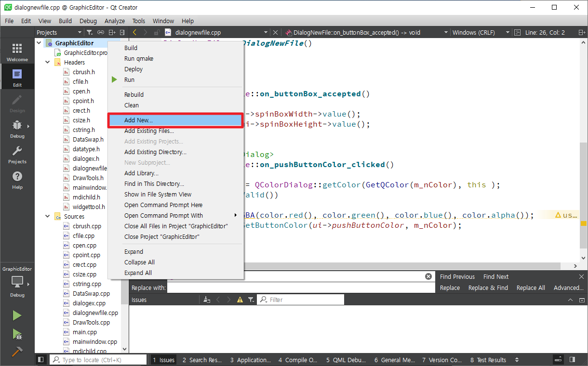The image size is (588, 366).
Task: Choose Rebuild from the context menu
Action: (x=175, y=94)
